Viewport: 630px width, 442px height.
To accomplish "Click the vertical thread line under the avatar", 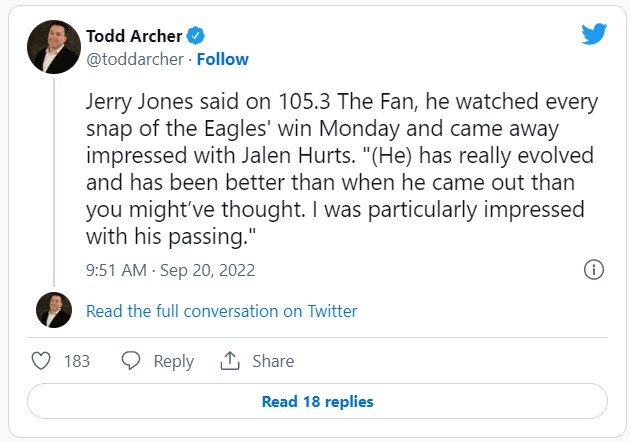I will pyautogui.click(x=53, y=180).
